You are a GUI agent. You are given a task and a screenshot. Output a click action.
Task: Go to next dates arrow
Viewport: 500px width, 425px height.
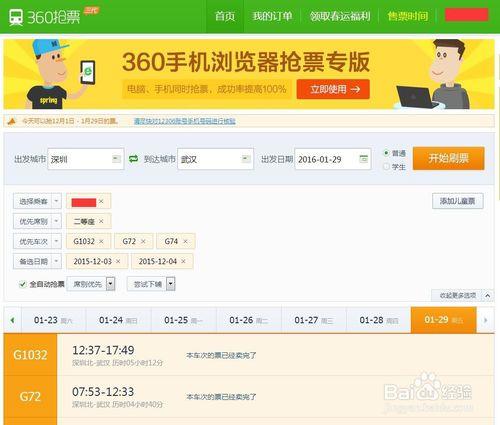coord(485,320)
